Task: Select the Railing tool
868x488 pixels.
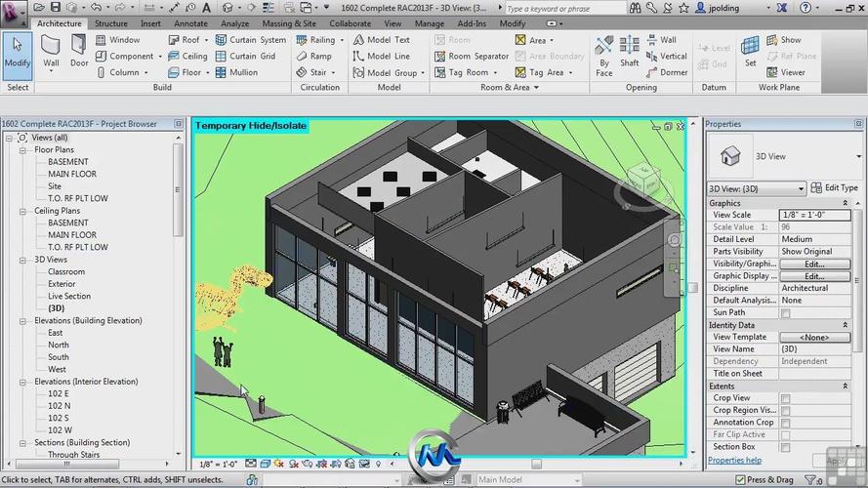Action: pos(316,40)
